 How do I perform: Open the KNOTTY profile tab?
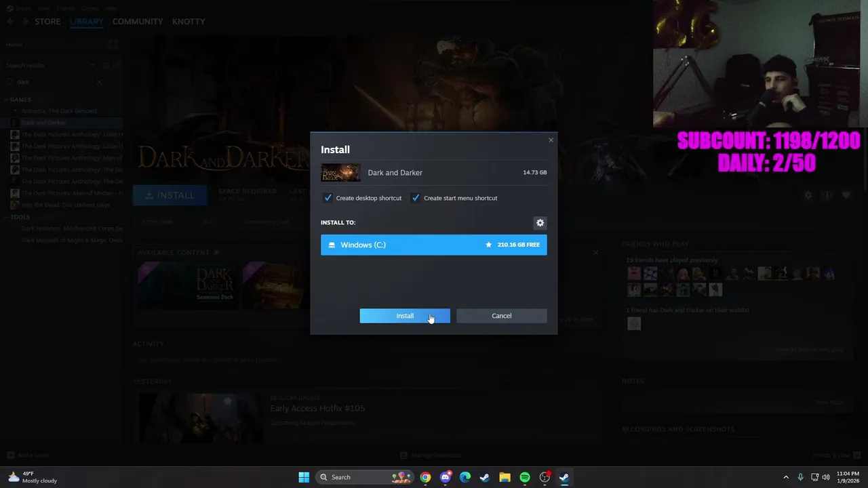[x=189, y=22]
